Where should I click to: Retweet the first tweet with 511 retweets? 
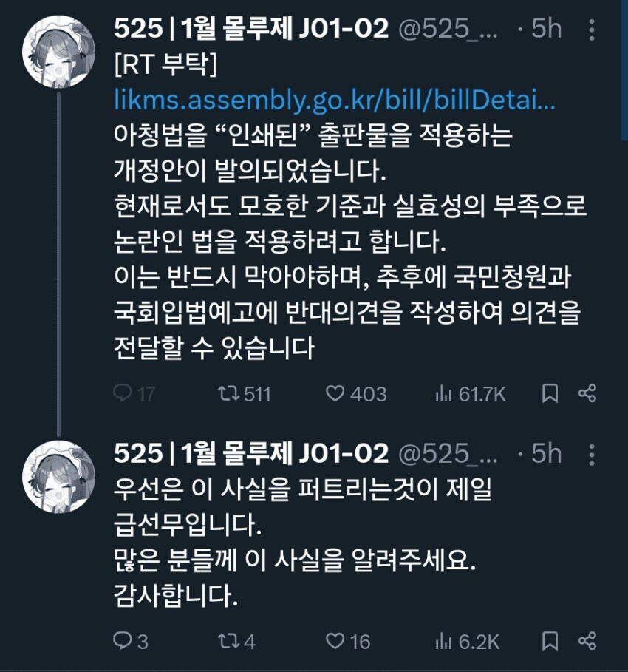tap(244, 394)
